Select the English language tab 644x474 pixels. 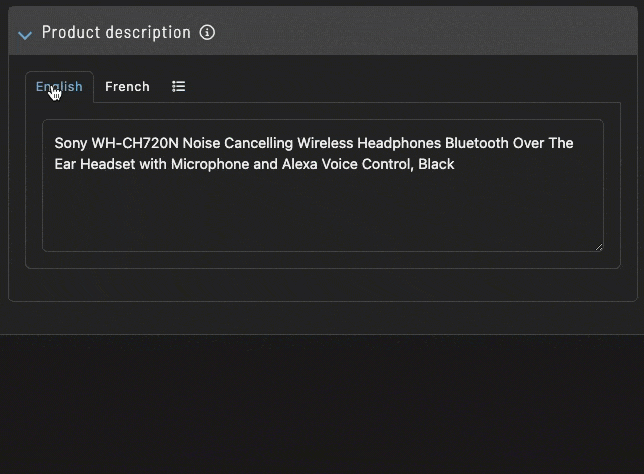59,87
